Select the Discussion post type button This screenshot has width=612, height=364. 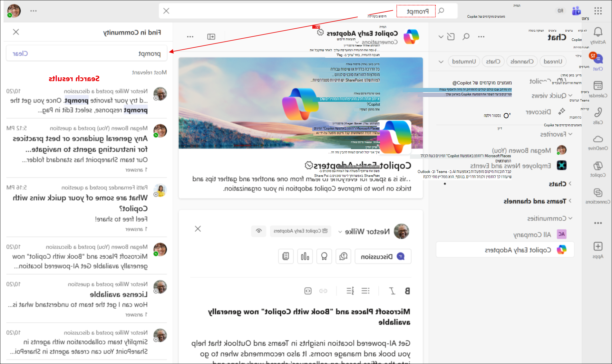coord(383,256)
